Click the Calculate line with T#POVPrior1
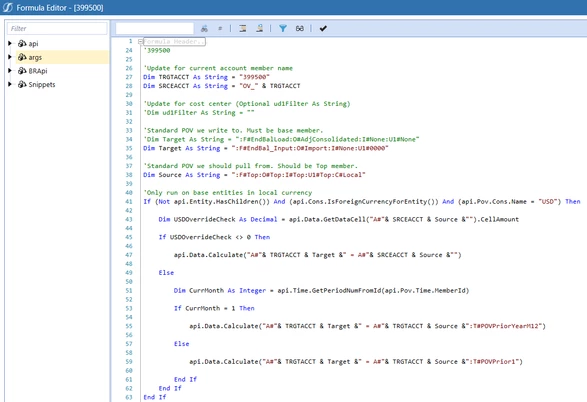The height and width of the screenshot is (402, 587). click(x=356, y=362)
